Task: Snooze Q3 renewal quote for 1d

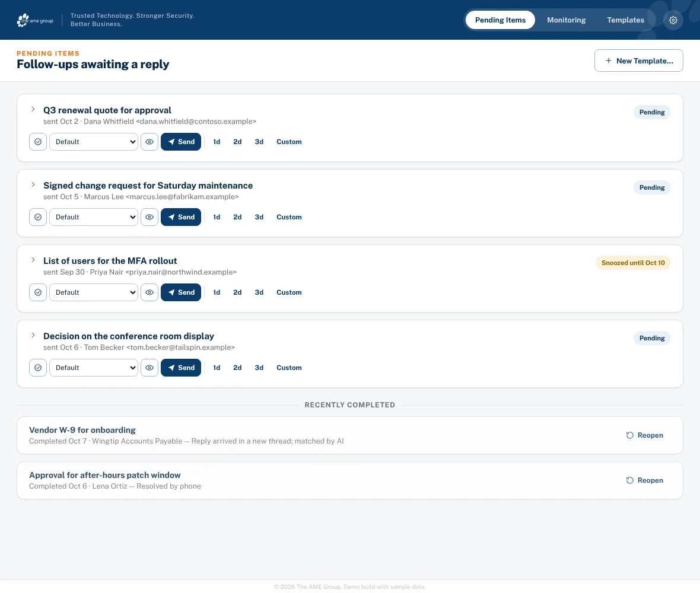Action: pos(217,142)
